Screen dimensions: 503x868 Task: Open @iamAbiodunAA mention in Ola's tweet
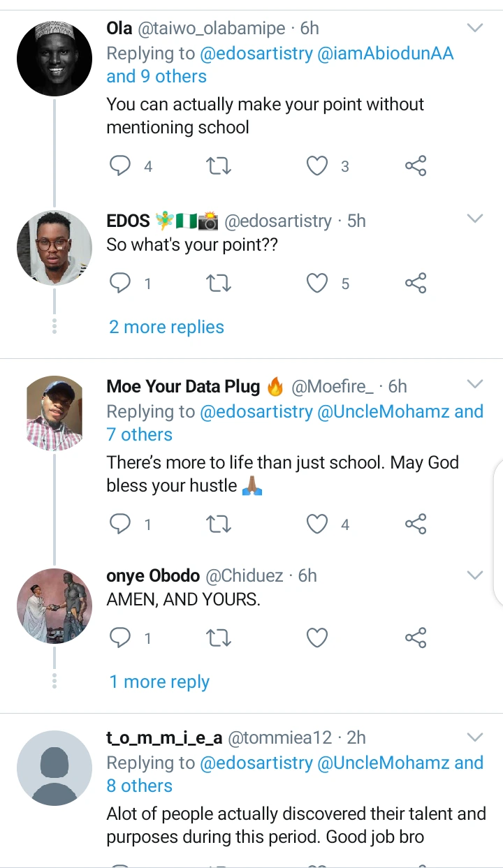[x=386, y=53]
